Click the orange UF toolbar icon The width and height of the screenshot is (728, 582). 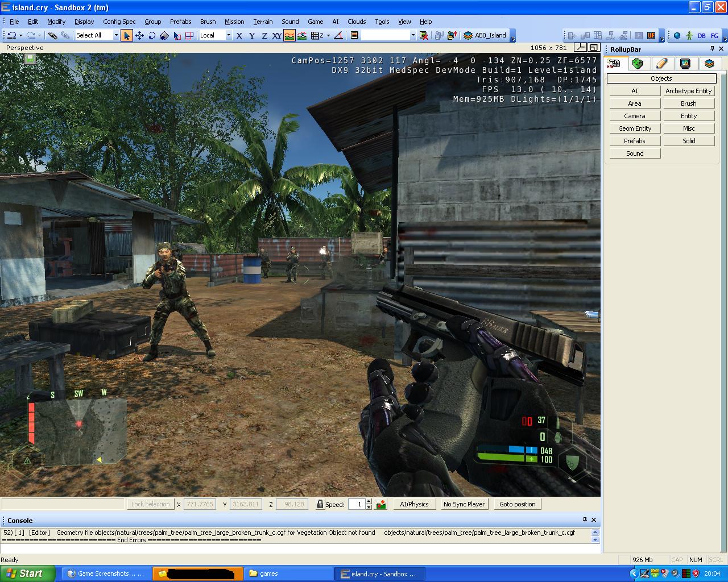pos(651,35)
